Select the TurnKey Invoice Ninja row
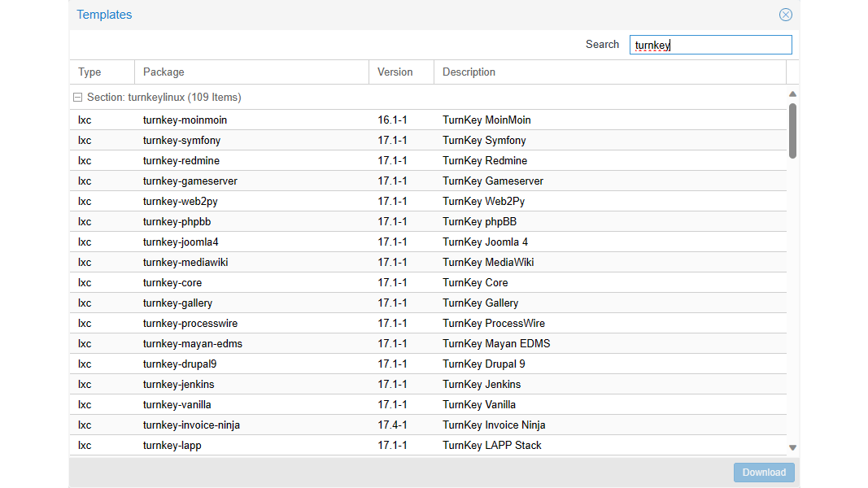868x488 pixels. 494,425
